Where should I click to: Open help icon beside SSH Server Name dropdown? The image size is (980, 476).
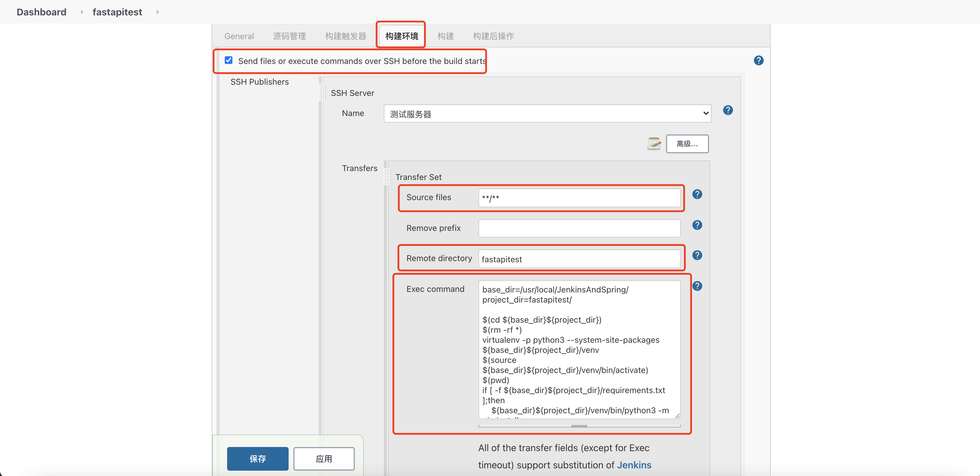[x=727, y=110]
